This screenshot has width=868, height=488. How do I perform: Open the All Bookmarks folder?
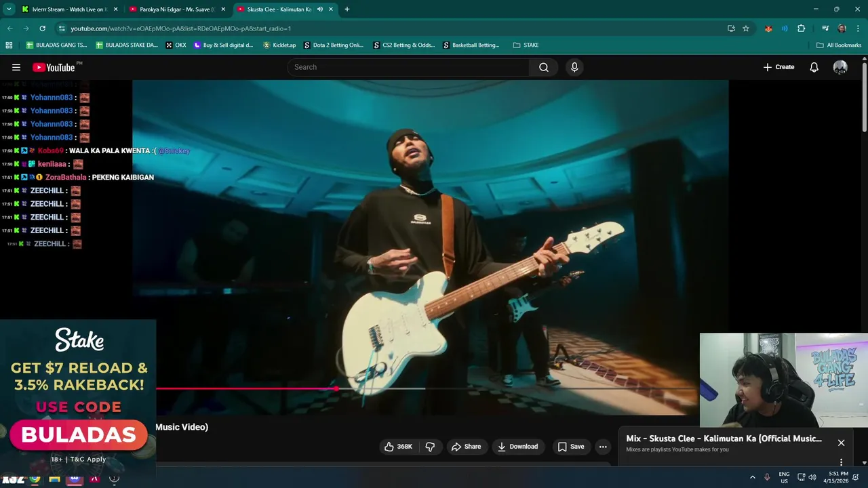[839, 45]
